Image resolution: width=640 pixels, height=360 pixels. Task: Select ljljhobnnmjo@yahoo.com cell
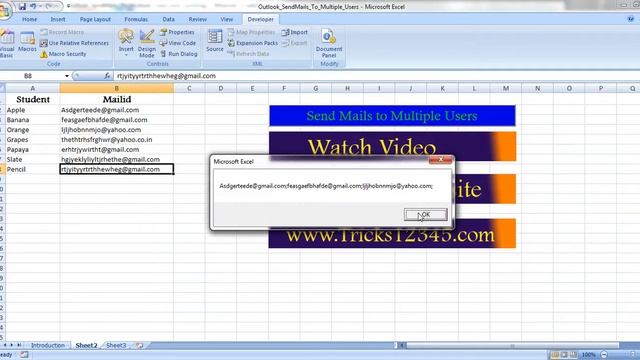(x=117, y=129)
